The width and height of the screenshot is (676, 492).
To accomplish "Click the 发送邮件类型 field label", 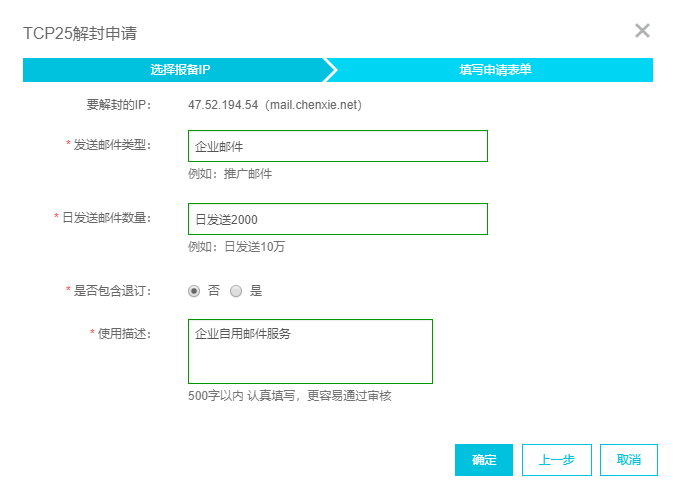I will coord(112,145).
